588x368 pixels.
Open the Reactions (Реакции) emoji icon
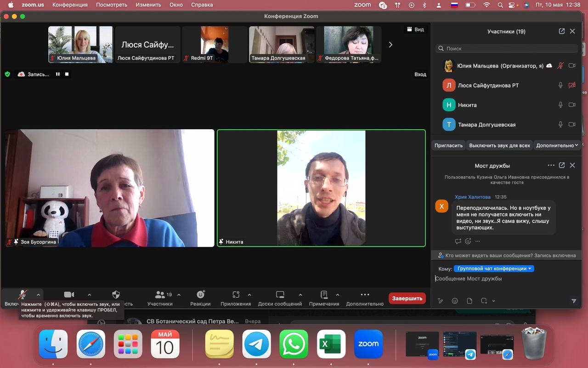tap(201, 295)
